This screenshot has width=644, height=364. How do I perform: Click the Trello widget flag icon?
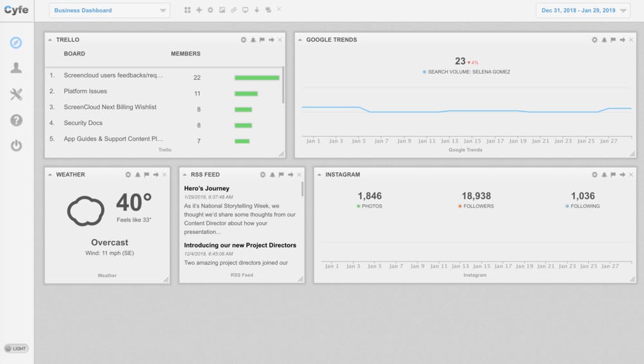pyautogui.click(x=262, y=40)
